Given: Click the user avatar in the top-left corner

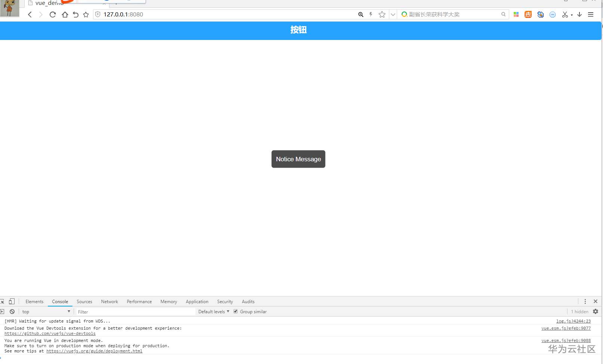Looking at the screenshot, I should [10, 8].
